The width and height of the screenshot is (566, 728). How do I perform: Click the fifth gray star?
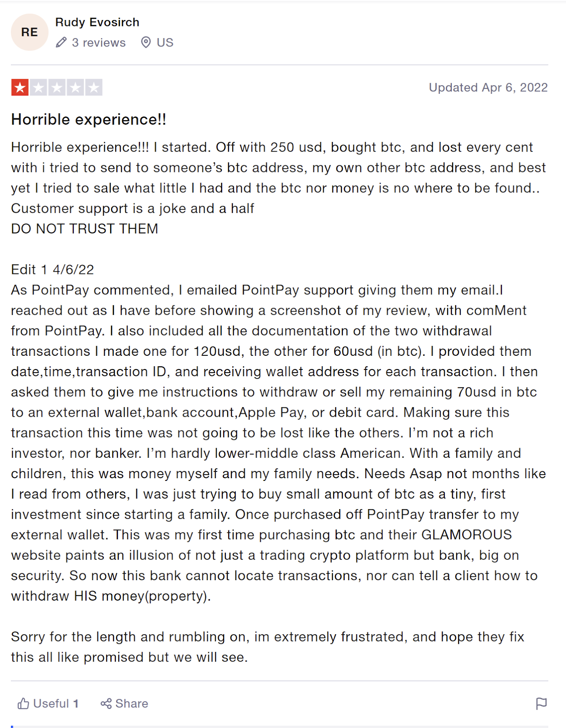[x=94, y=87]
